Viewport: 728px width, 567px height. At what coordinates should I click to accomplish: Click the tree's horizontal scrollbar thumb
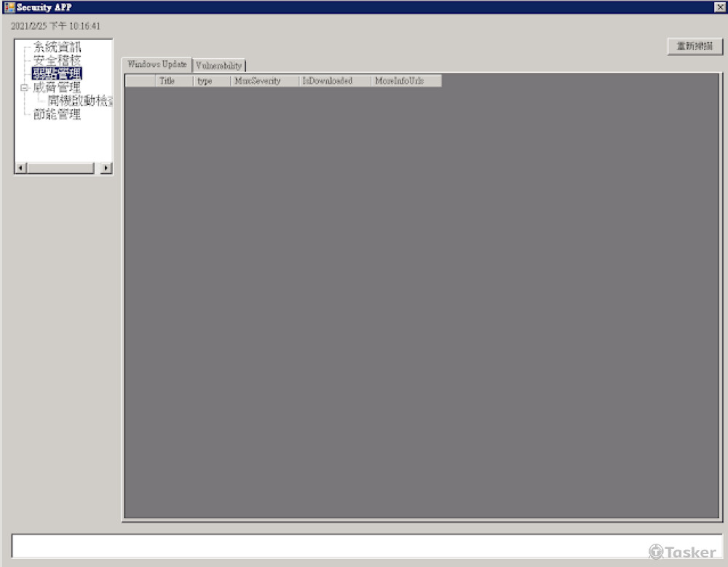click(60, 168)
